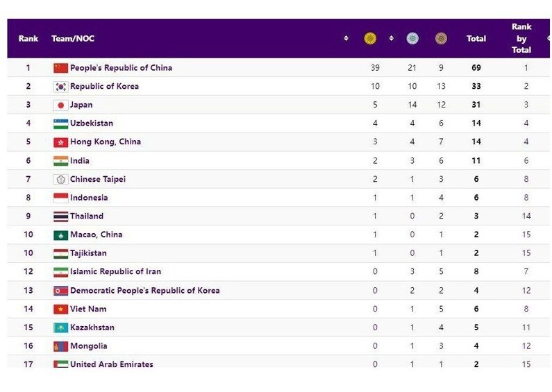The width and height of the screenshot is (552, 392).
Task: Sort by Team/NOC using sort arrows
Action: pos(346,38)
